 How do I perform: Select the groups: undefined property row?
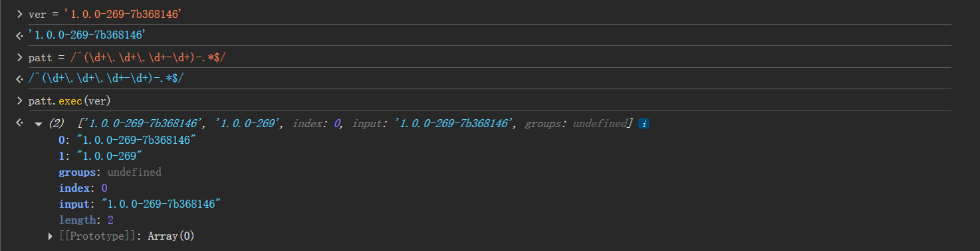coord(110,172)
